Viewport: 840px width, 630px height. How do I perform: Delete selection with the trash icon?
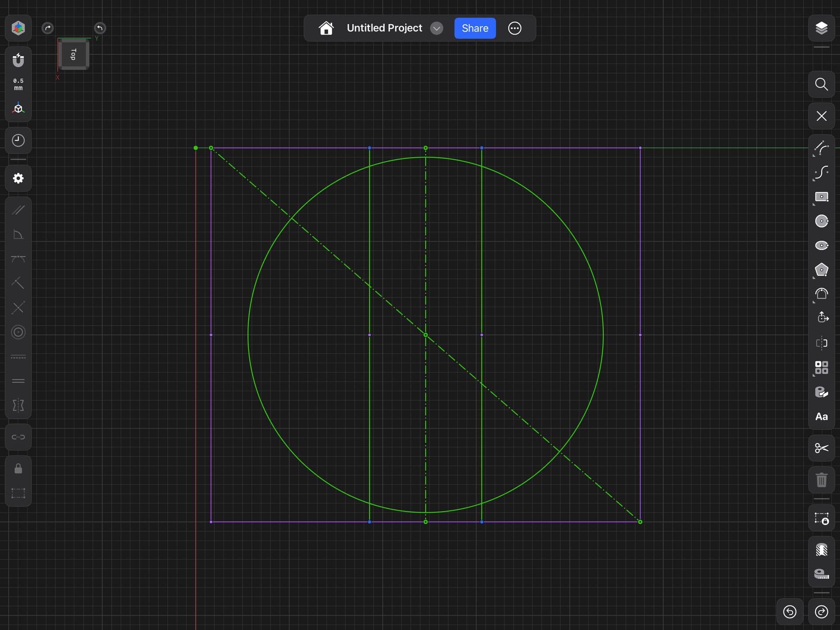(821, 480)
